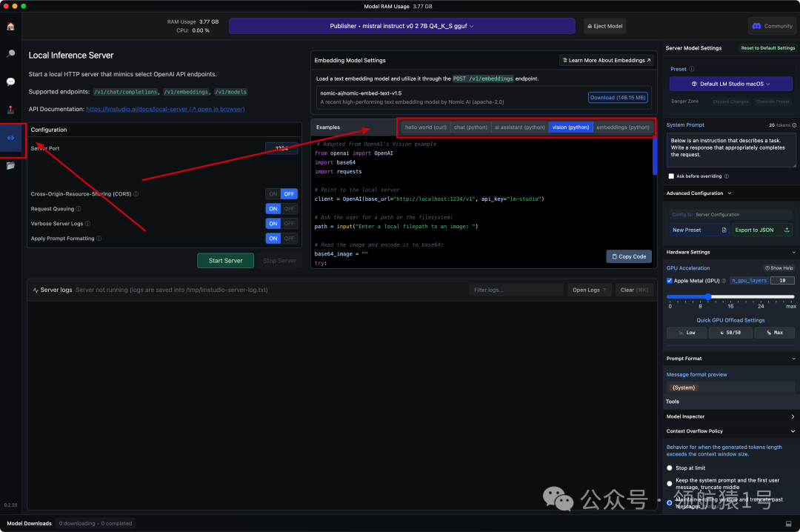Click the Start Server button
Screen dimensions: 800x532
pos(225,260)
